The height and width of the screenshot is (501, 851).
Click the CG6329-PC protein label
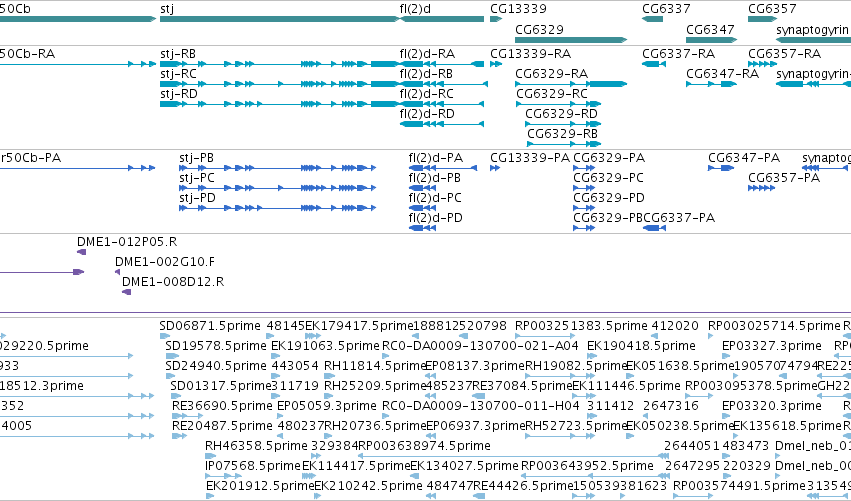tap(608, 178)
